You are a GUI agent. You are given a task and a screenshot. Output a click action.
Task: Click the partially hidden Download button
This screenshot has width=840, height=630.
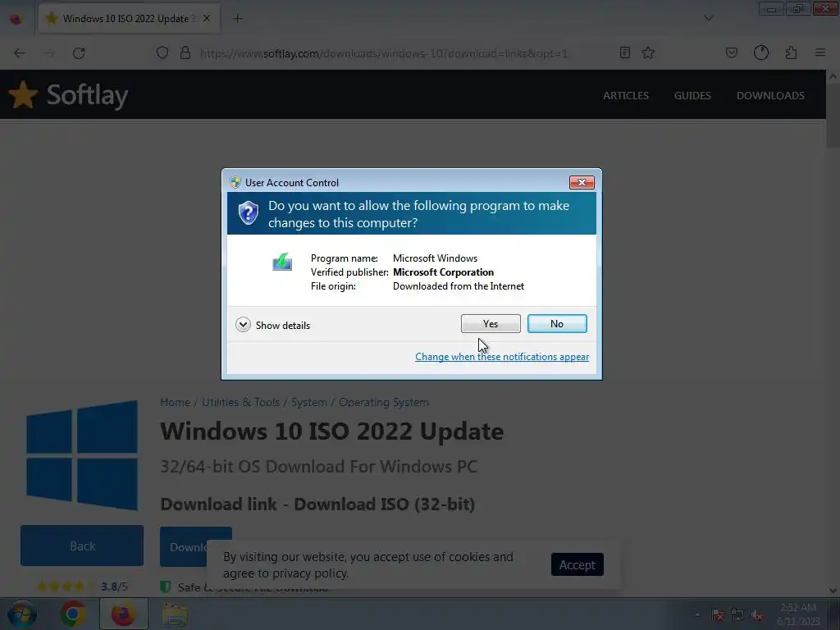point(183,546)
